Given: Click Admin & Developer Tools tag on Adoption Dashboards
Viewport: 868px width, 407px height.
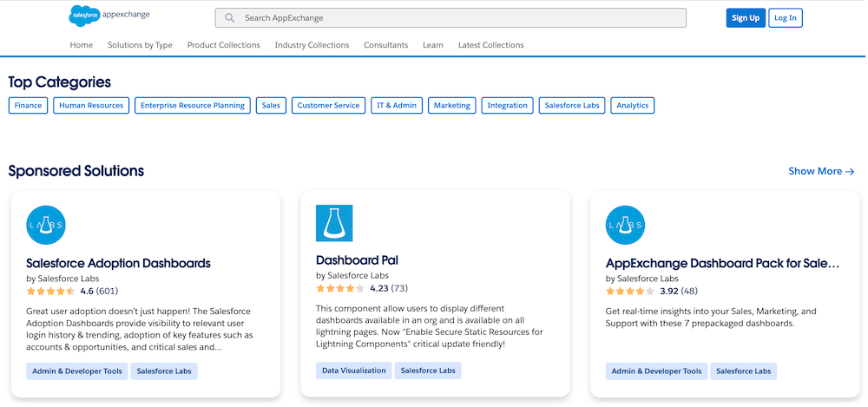Looking at the screenshot, I should point(77,371).
